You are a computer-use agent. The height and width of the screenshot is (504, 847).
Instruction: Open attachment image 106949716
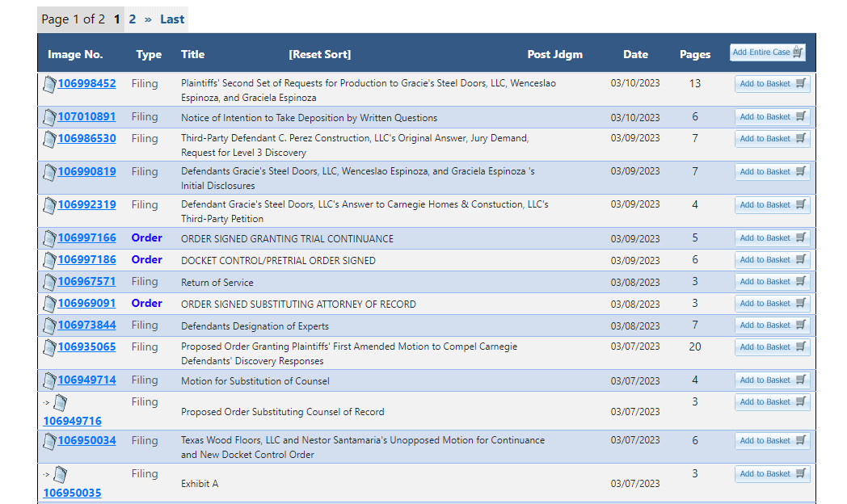[x=73, y=421]
